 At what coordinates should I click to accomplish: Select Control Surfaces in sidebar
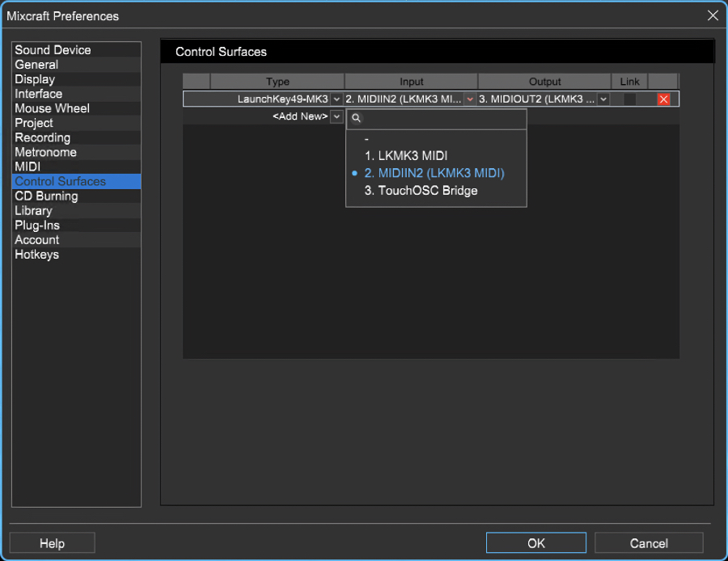point(76,181)
